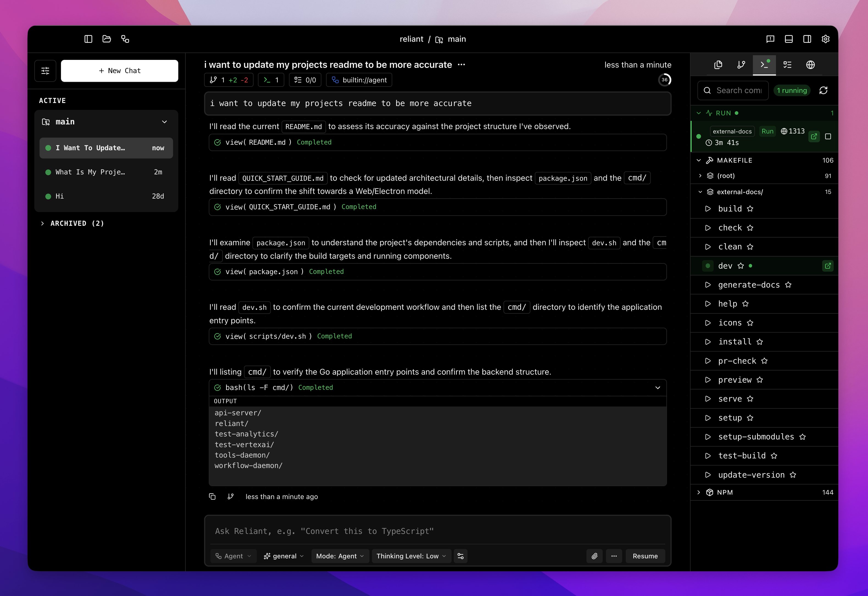Click the context usage progress circle
The height and width of the screenshot is (596, 868).
[x=665, y=80]
